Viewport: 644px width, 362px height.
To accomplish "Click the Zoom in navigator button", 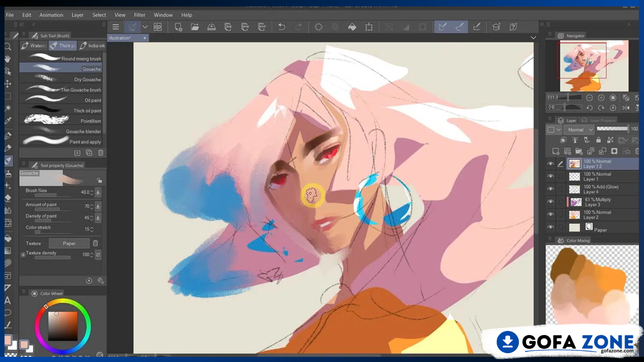I will pyautogui.click(x=601, y=98).
